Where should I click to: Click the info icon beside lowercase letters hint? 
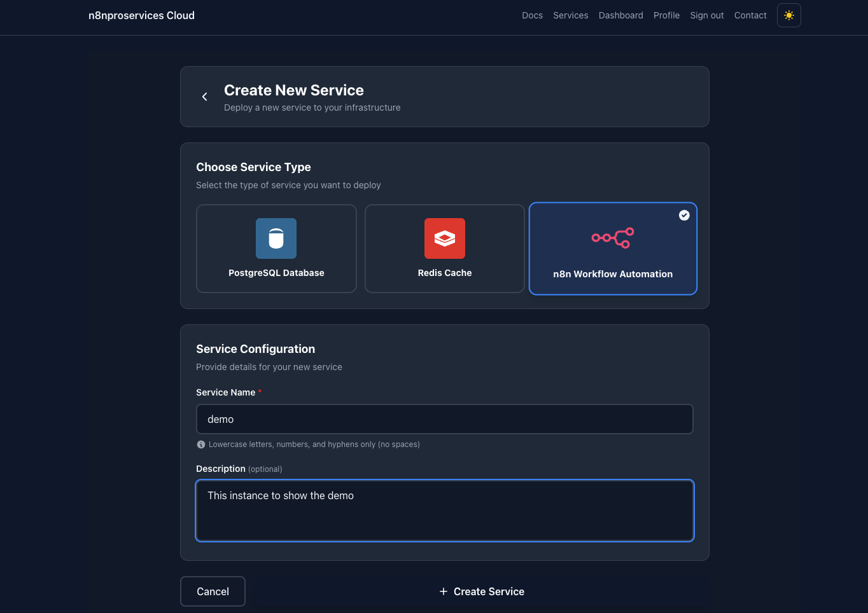(201, 444)
